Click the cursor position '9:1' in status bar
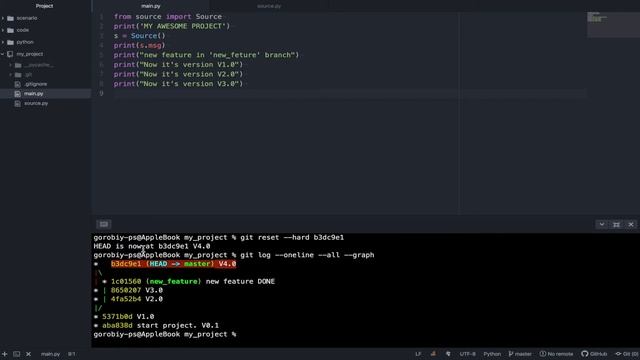This screenshot has width=640, height=360. point(71,354)
